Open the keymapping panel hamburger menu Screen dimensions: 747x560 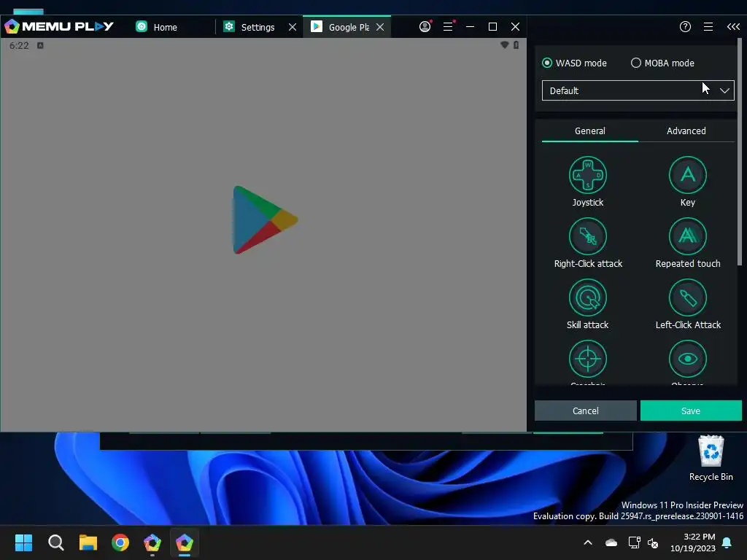[x=708, y=27]
